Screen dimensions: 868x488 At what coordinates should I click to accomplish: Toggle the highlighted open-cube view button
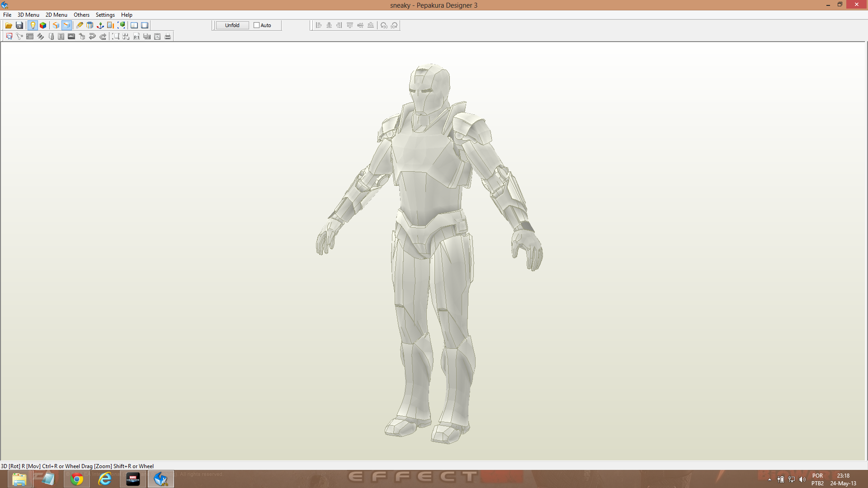pos(66,25)
